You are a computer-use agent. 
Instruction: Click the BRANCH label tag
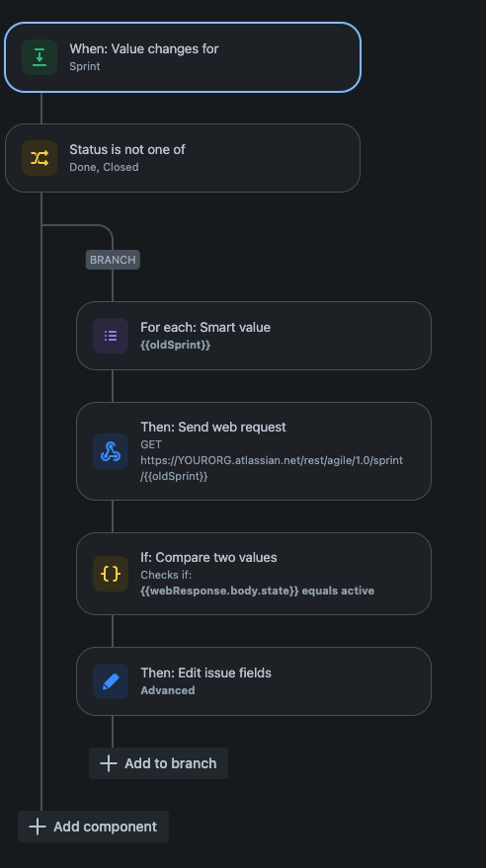pos(113,260)
